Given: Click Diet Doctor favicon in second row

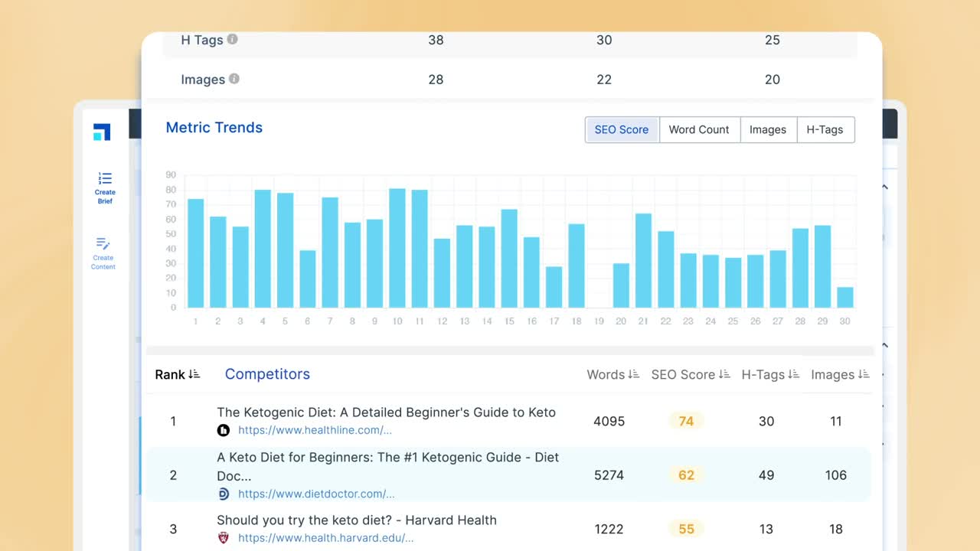Looking at the screenshot, I should (x=224, y=494).
